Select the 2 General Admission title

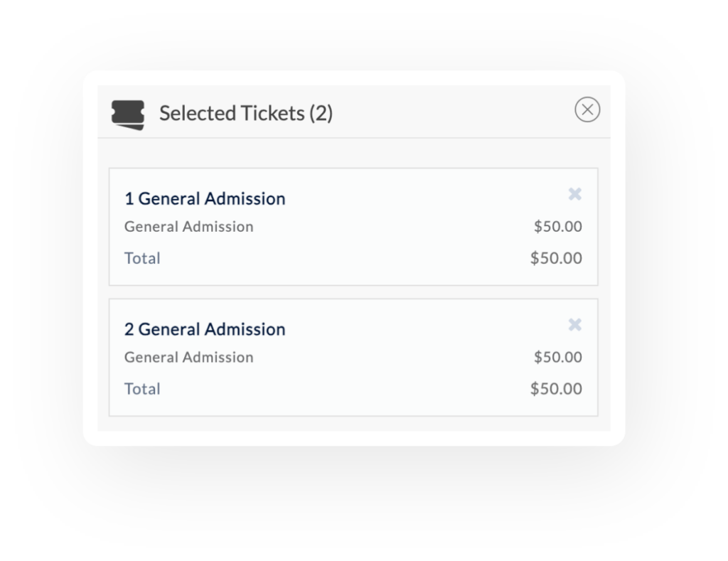click(x=205, y=329)
